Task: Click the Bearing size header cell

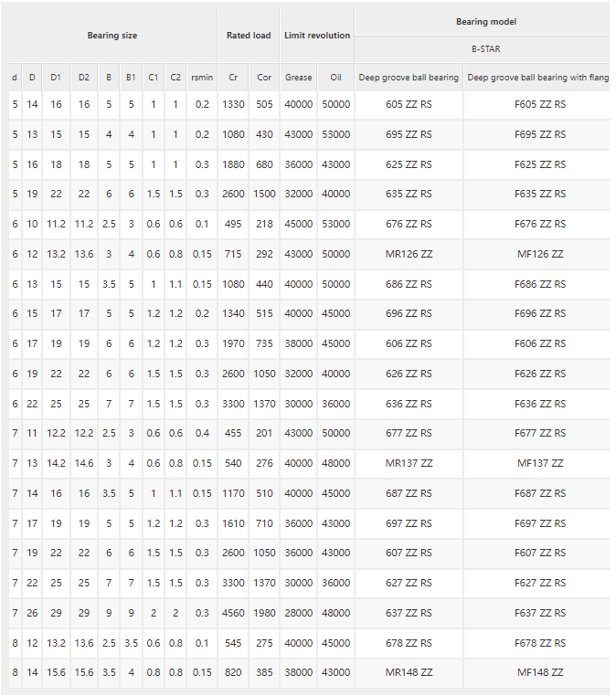Action: [112, 35]
